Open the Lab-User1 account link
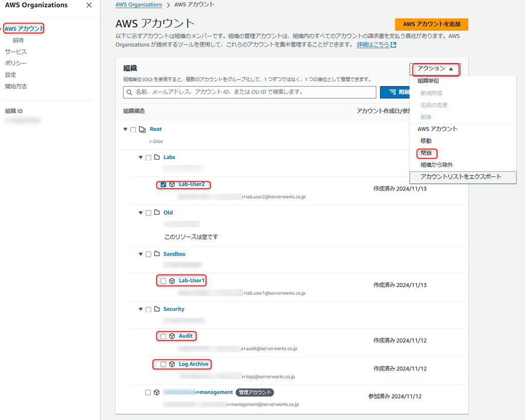Image resolution: width=525 pixels, height=420 pixels. pyautogui.click(x=192, y=281)
